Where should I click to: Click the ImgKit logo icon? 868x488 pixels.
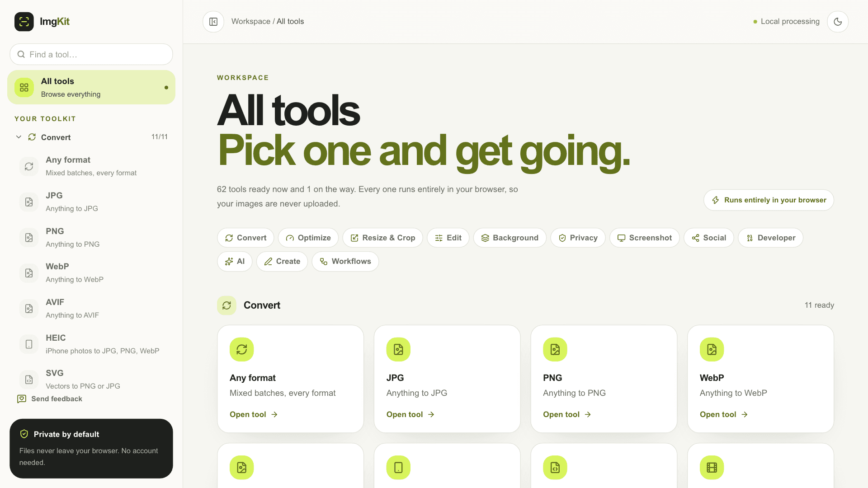point(24,22)
